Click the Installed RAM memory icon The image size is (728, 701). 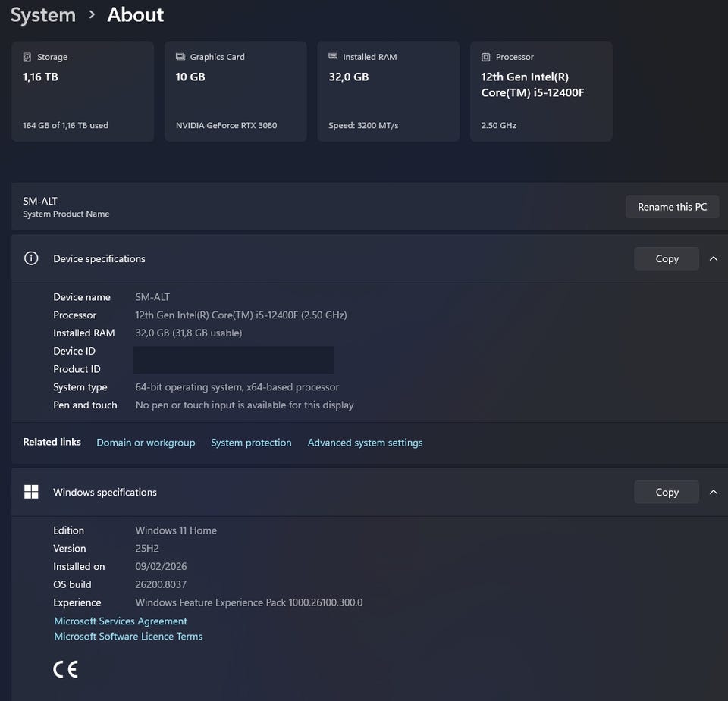coord(333,56)
